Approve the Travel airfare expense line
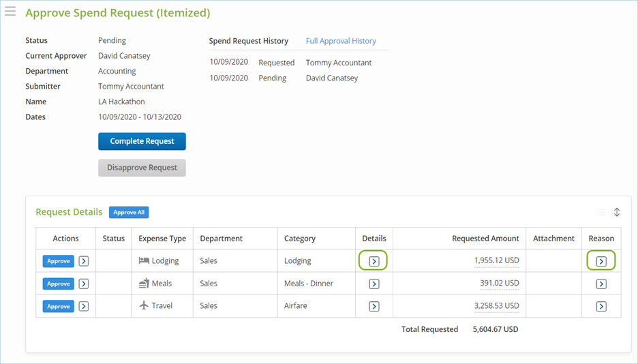This screenshot has height=364, width=638. [59, 306]
